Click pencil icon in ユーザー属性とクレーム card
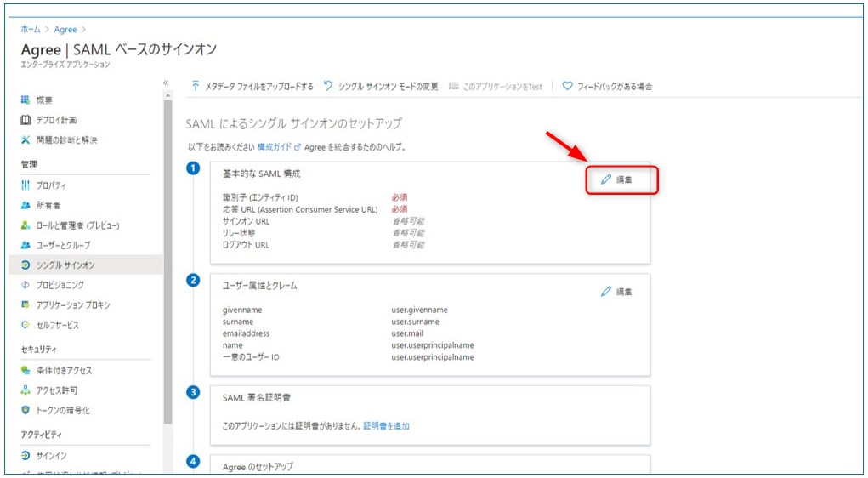 606,292
